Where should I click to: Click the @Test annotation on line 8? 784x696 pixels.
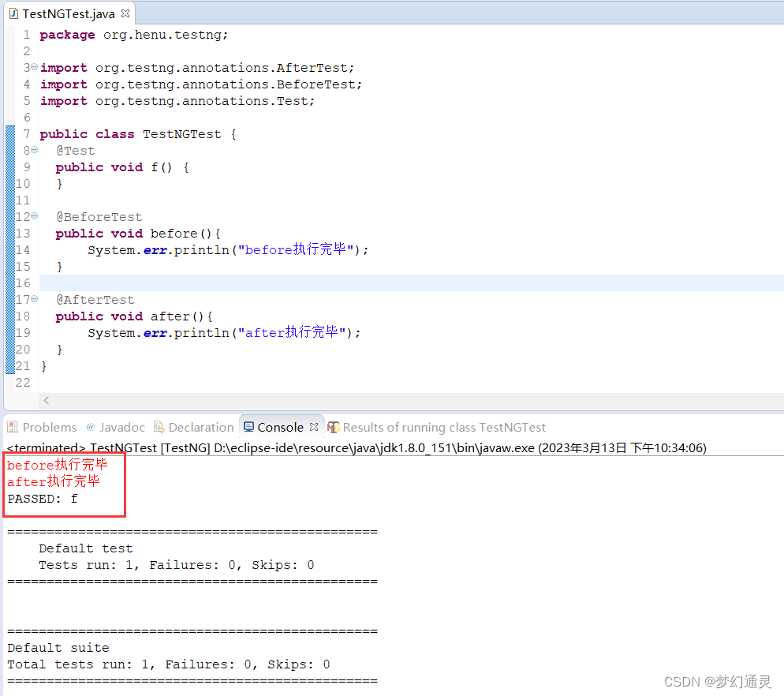[76, 151]
